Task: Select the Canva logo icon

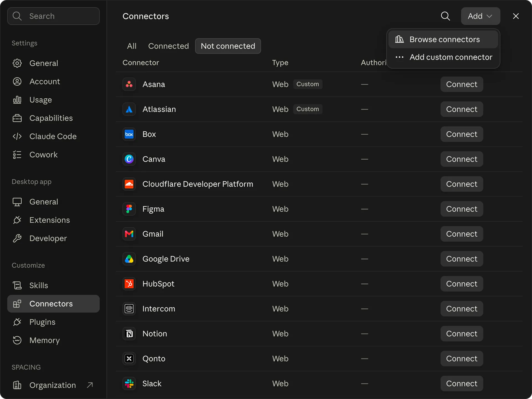Action: [x=129, y=159]
